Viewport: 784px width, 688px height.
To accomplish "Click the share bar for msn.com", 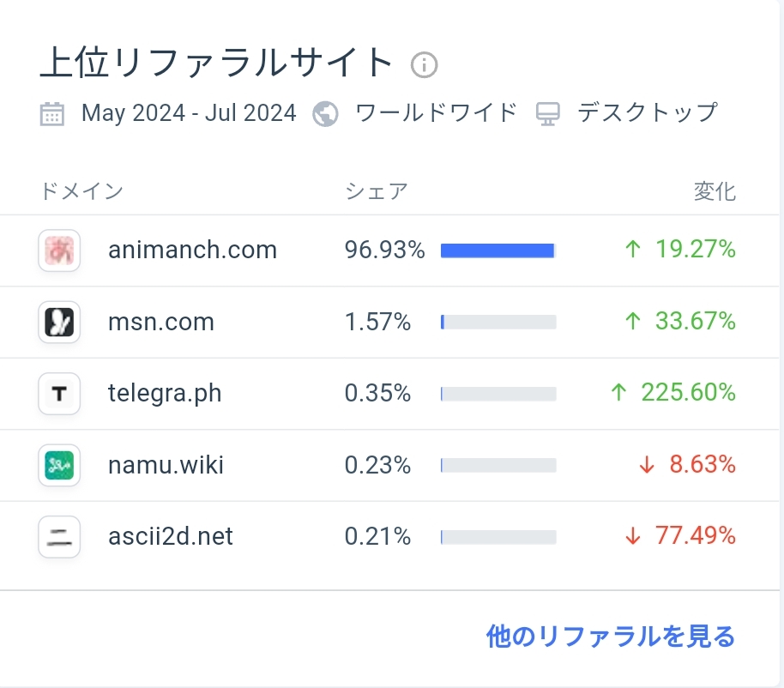I will (498, 322).
